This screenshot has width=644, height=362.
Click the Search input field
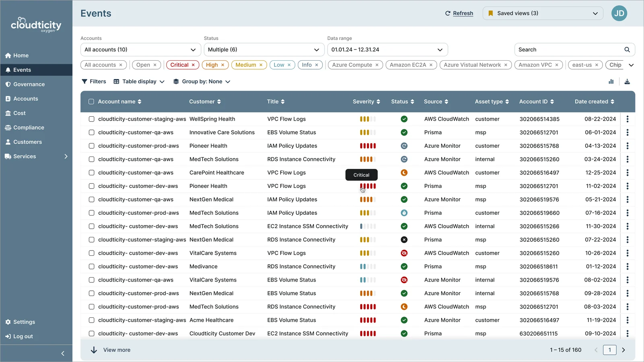tap(575, 50)
